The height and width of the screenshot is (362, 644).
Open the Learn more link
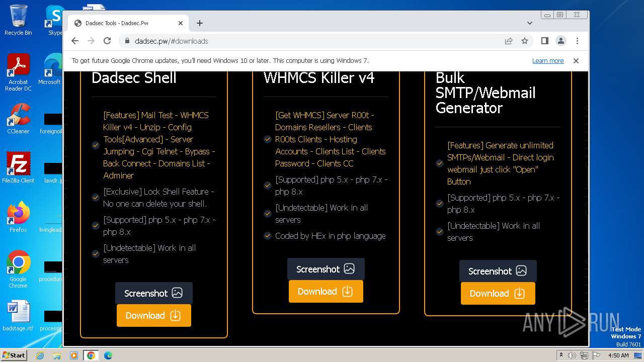click(x=548, y=61)
